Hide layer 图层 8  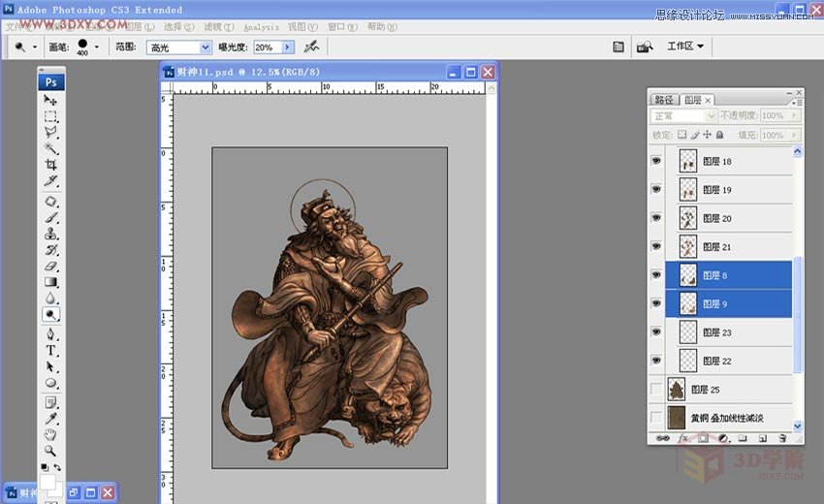656,275
